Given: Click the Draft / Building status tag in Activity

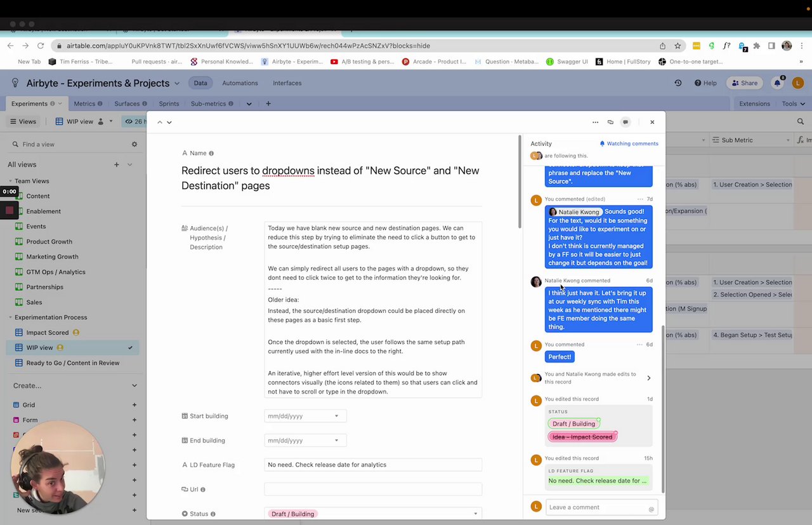Looking at the screenshot, I should [x=573, y=424].
